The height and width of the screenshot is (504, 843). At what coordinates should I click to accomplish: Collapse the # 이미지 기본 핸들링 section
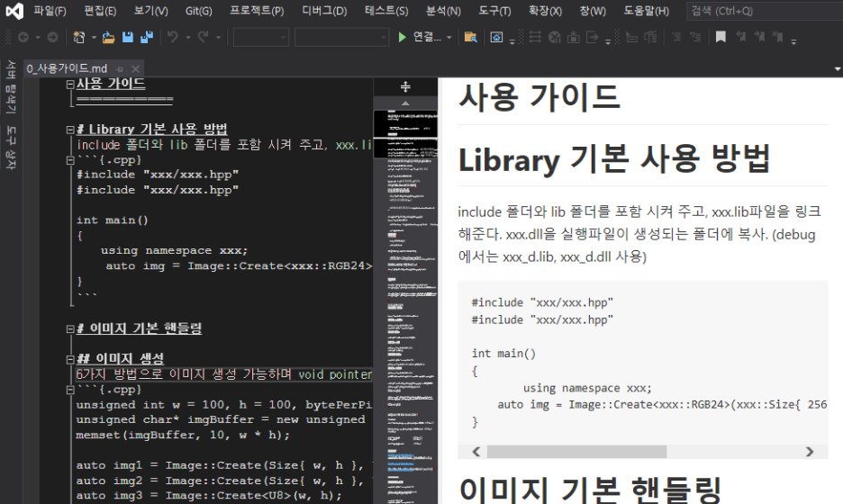coord(70,328)
